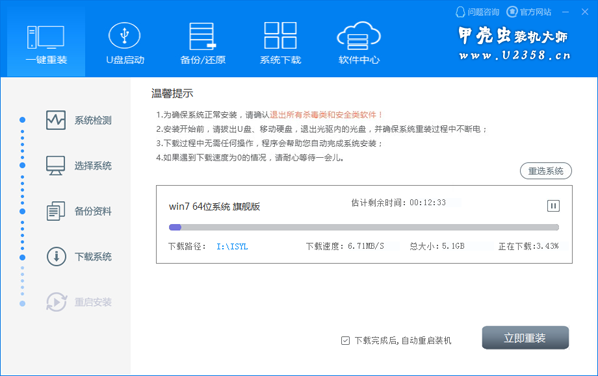Click the 立即重装 button

pyautogui.click(x=525, y=337)
